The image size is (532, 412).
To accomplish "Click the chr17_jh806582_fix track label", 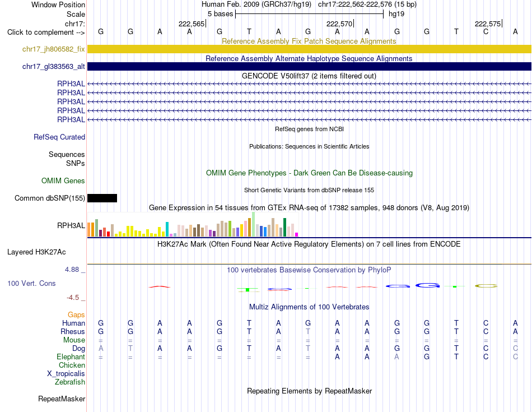I will 53,49.
